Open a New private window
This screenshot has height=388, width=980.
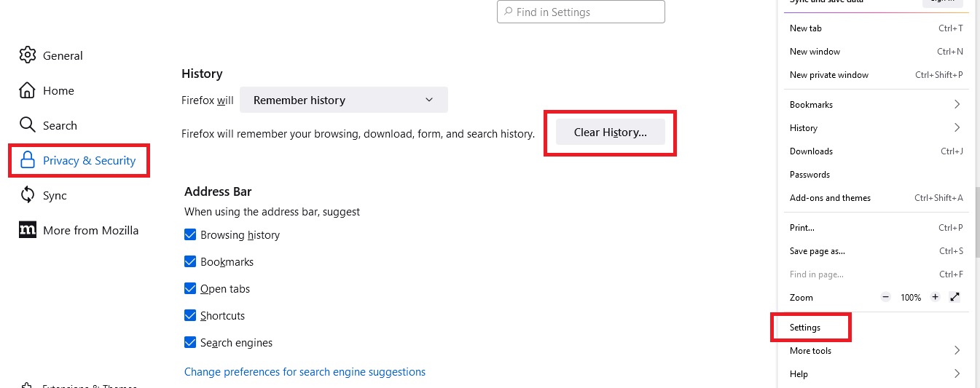877,75
